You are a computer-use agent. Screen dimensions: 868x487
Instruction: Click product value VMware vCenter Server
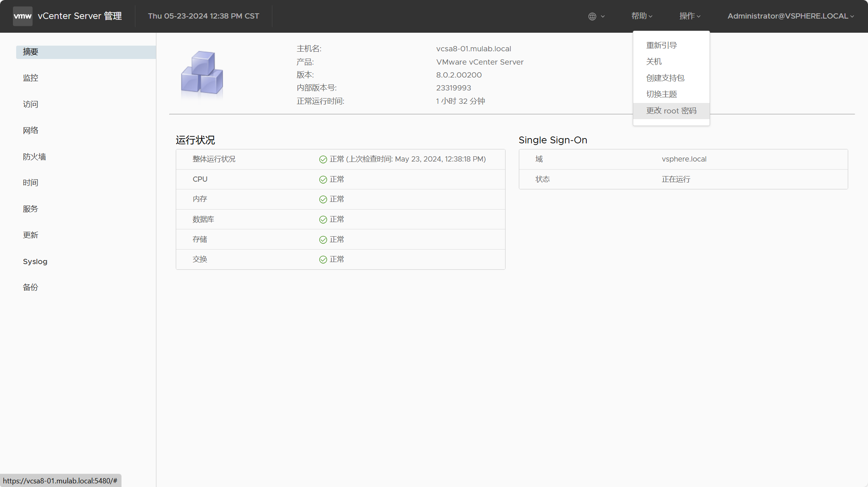pos(480,62)
